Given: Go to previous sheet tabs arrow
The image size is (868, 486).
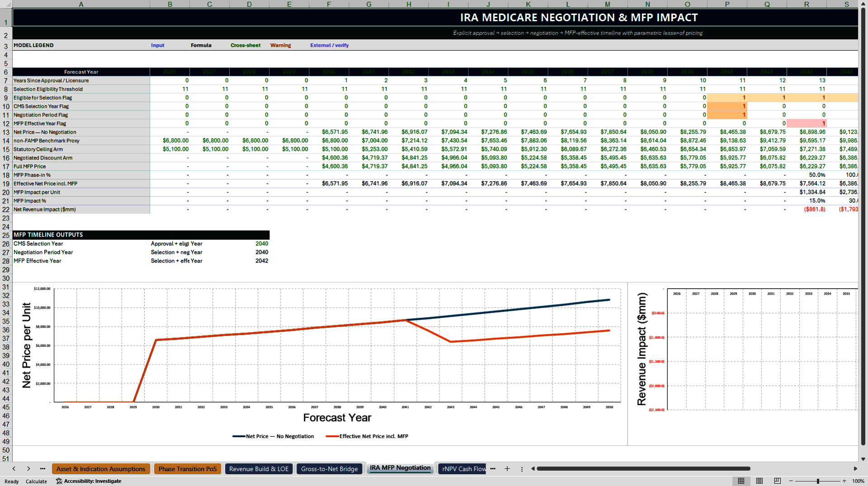Looking at the screenshot, I should (14, 469).
